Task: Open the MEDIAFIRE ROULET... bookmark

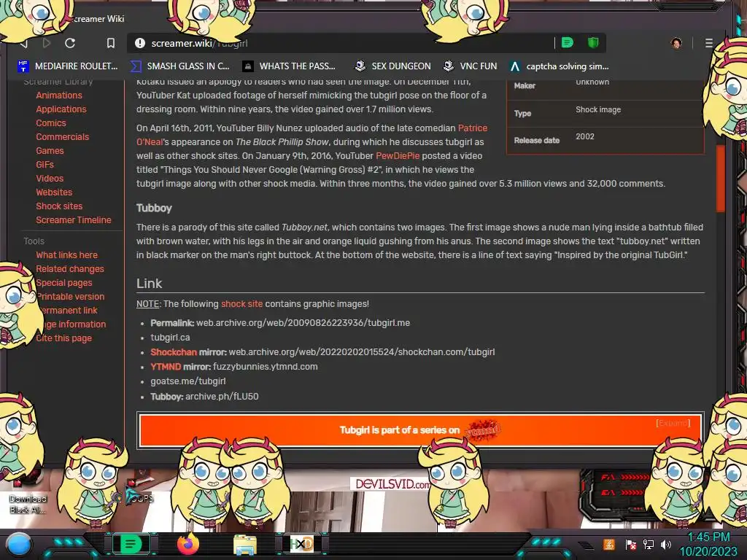Action: point(67,66)
